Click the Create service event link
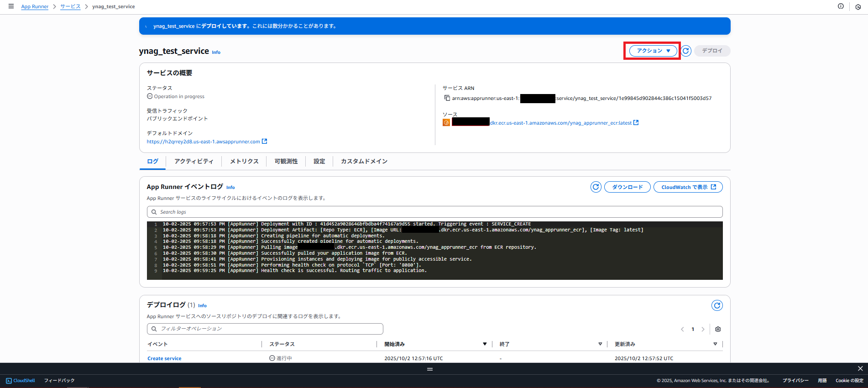 (x=164, y=359)
